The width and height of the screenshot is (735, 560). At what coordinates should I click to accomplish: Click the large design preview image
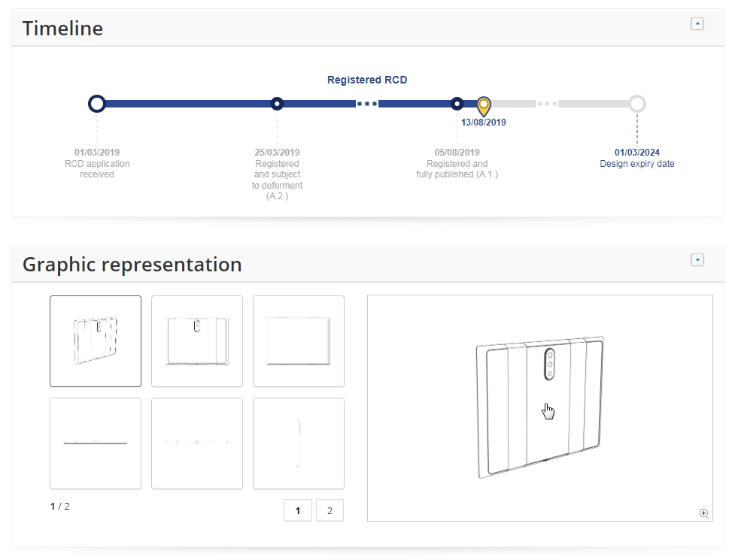540,408
